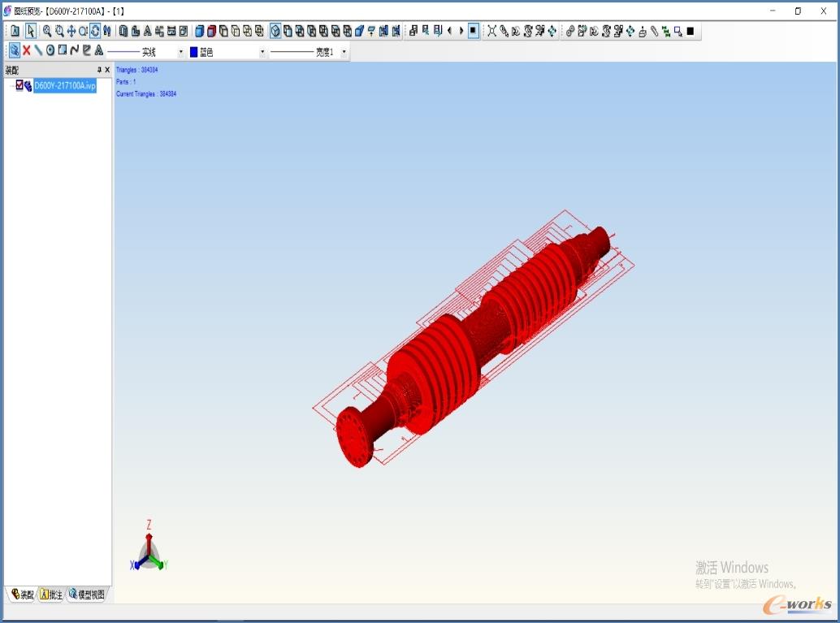
Task: Activate the rotate view tool
Action: click(95, 31)
